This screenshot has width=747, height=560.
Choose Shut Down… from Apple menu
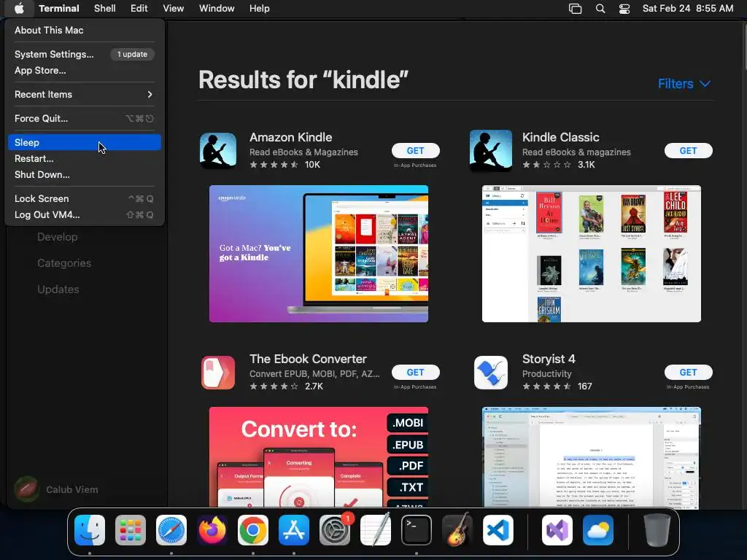[85, 175]
